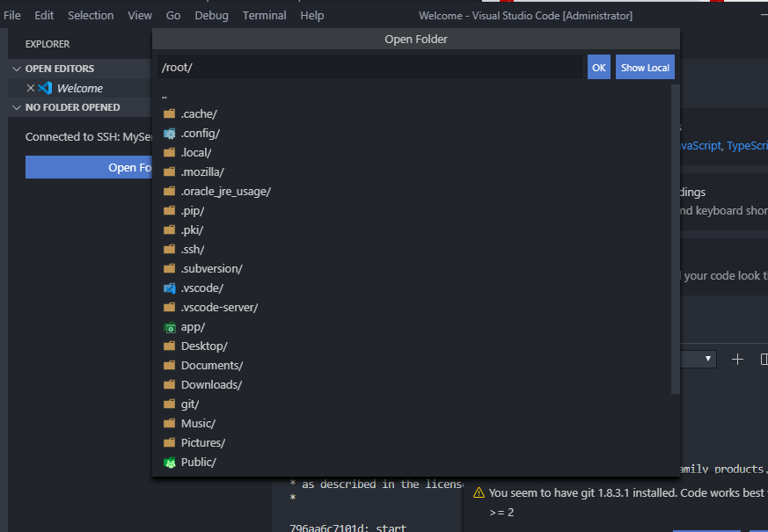Open the File menu

[11, 16]
